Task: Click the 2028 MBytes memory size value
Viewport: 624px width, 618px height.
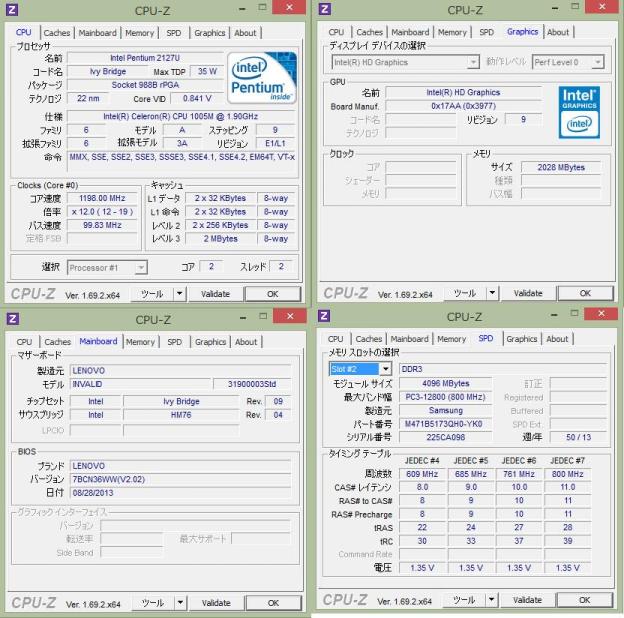Action: [561, 168]
